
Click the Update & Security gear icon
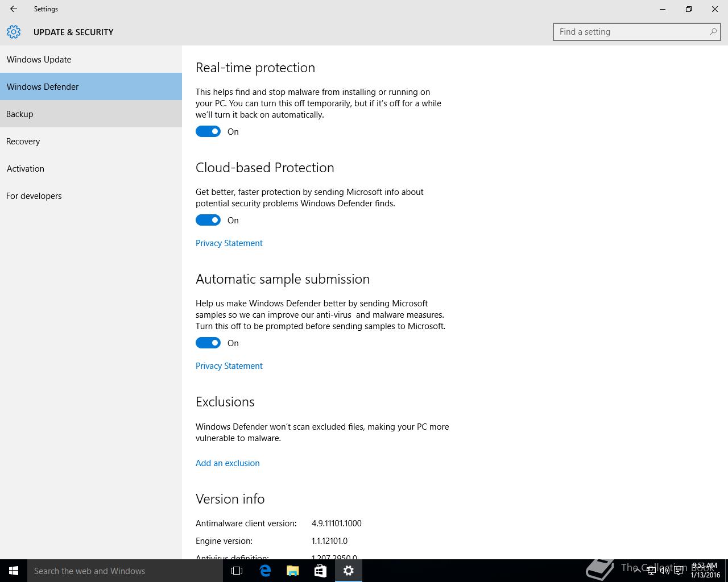point(14,32)
